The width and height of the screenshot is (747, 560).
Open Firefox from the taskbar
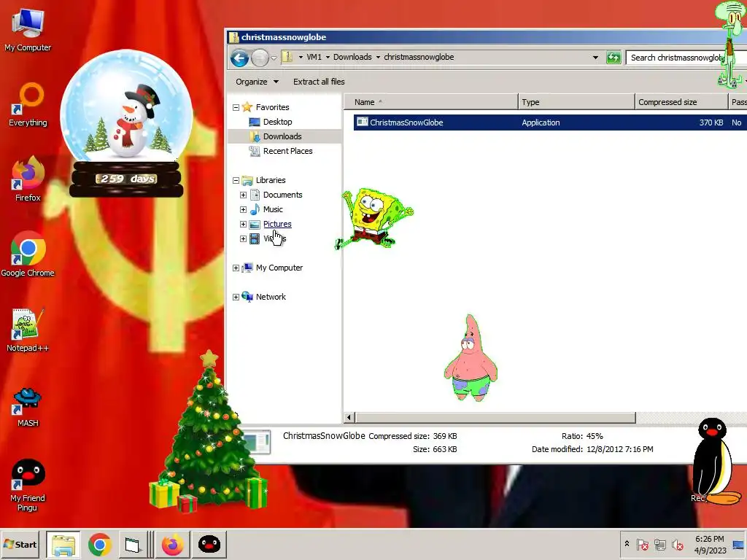click(172, 545)
